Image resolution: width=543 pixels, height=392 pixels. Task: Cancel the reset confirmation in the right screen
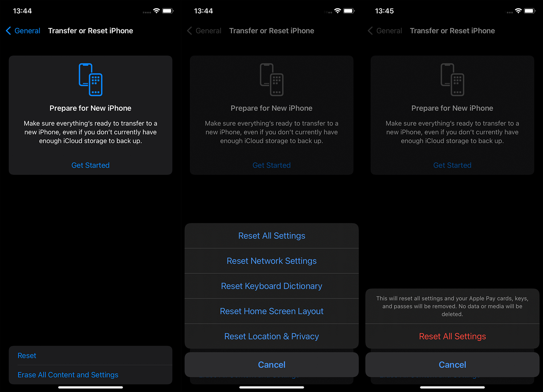click(452, 365)
